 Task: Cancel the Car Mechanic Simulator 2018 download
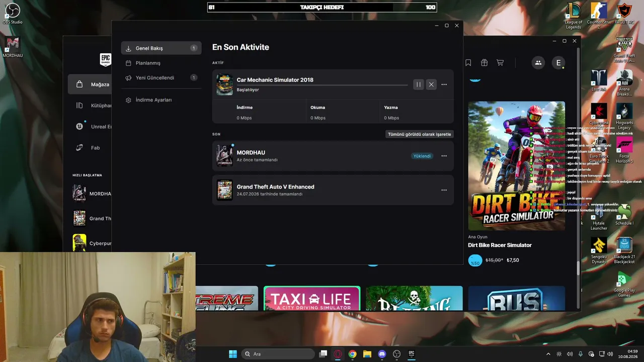[431, 84]
